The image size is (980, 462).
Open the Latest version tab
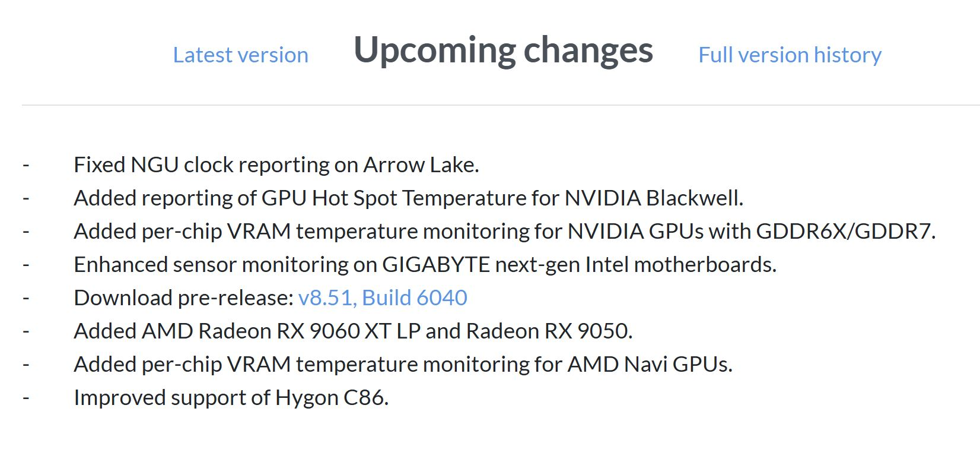pos(240,55)
